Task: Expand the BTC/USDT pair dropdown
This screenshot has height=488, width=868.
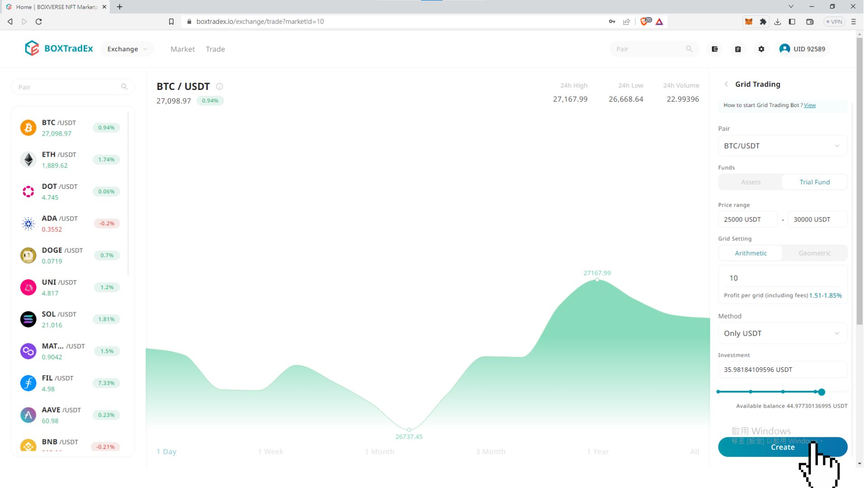Action: click(x=783, y=146)
